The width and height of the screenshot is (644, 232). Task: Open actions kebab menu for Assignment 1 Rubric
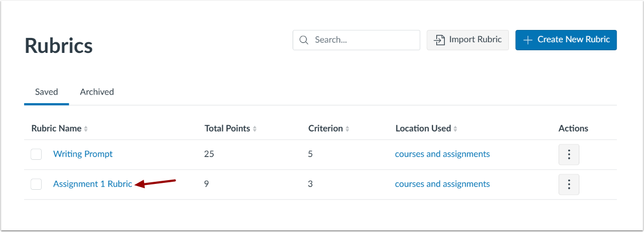[569, 184]
